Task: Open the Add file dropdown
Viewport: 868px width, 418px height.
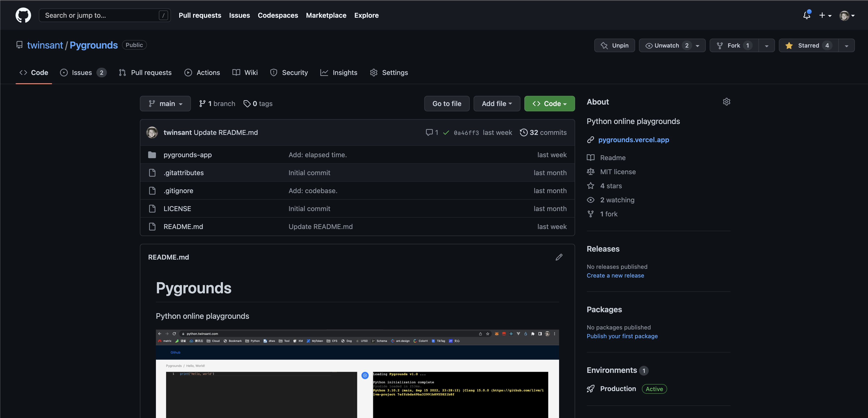Action: point(497,104)
